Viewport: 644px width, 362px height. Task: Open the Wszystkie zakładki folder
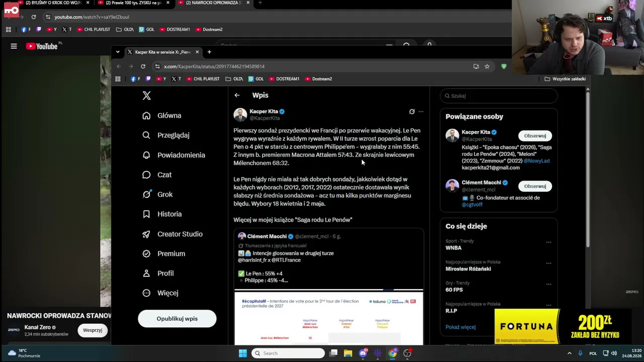click(565, 79)
